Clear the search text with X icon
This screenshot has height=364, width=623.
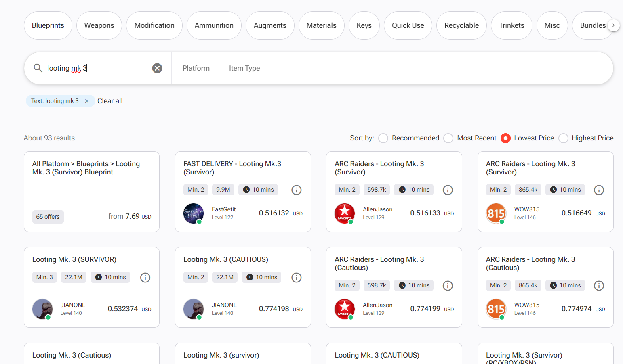[157, 68]
